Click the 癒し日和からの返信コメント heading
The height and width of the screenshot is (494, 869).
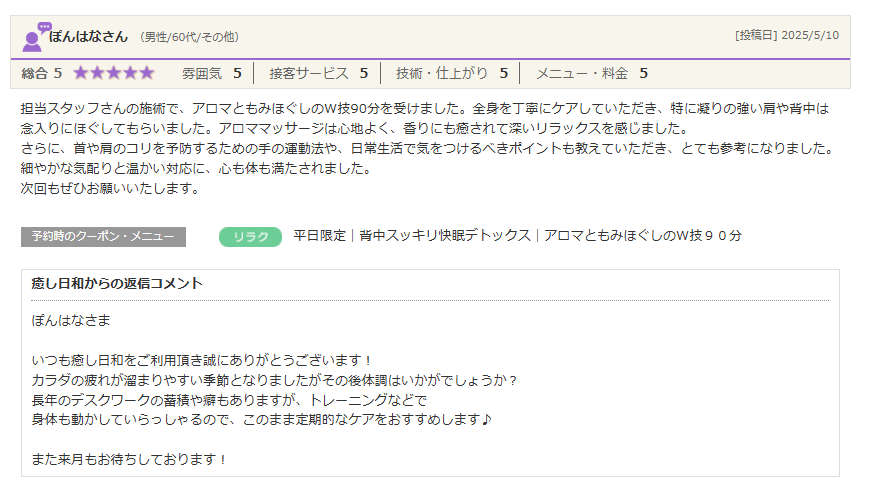117,284
